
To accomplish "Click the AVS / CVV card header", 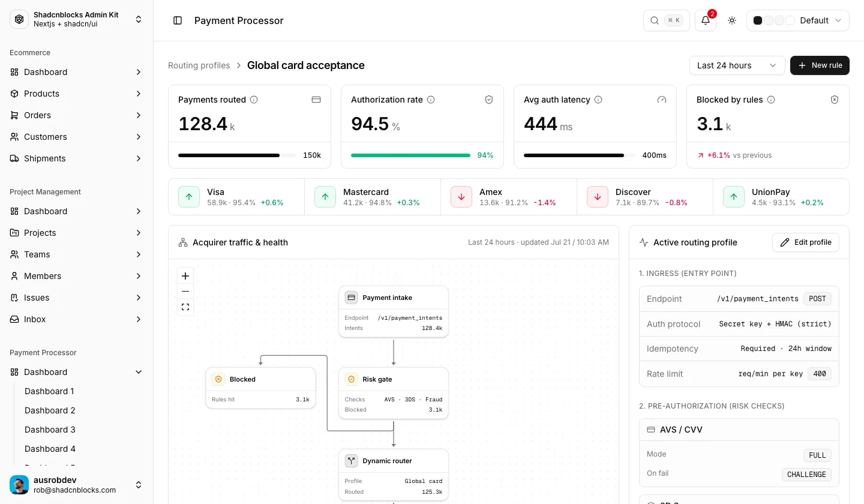I will 739,430.
